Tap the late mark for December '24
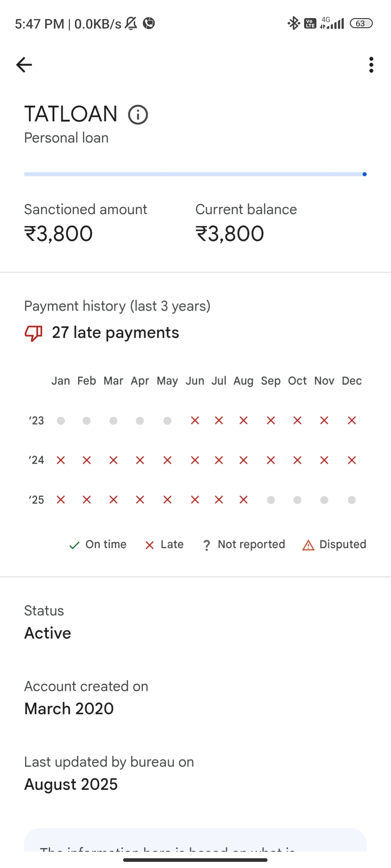The height and width of the screenshot is (868, 391). tap(352, 460)
